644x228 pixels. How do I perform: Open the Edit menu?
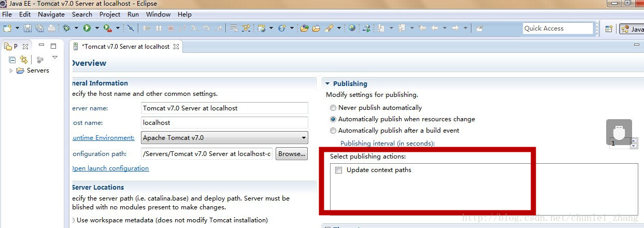click(x=24, y=14)
